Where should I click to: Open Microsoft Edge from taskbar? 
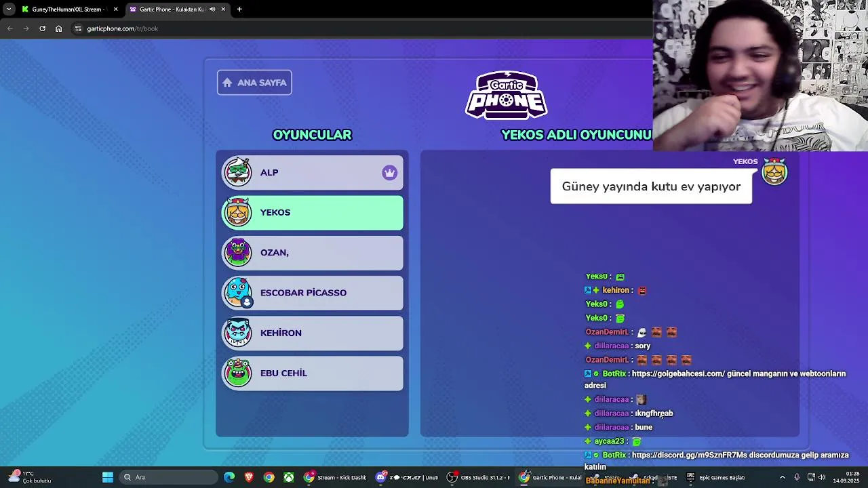229,477
